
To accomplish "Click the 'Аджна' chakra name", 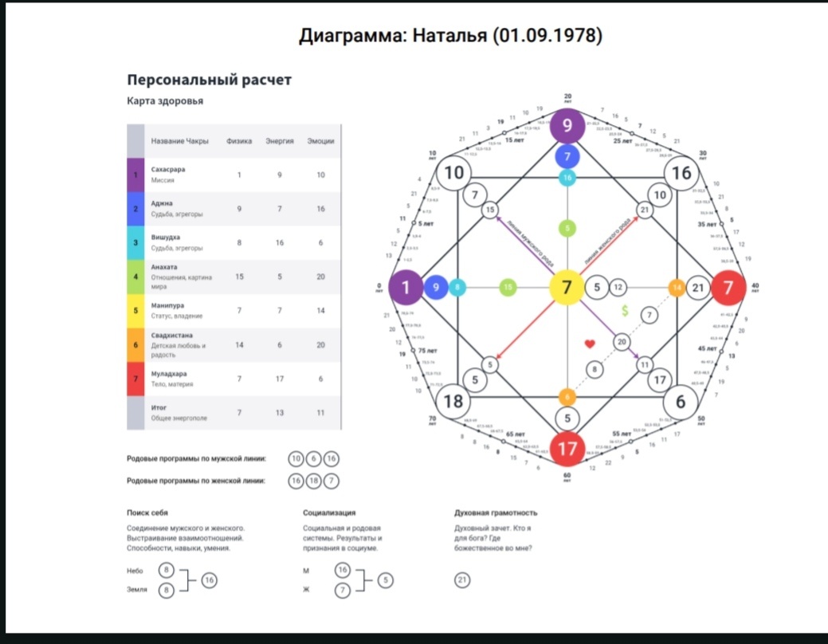I will coord(162,203).
